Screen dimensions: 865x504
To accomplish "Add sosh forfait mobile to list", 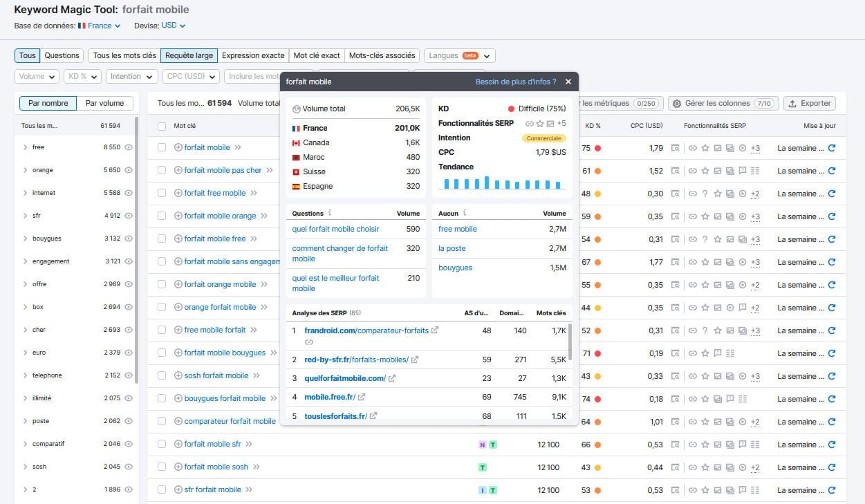I will (x=178, y=375).
